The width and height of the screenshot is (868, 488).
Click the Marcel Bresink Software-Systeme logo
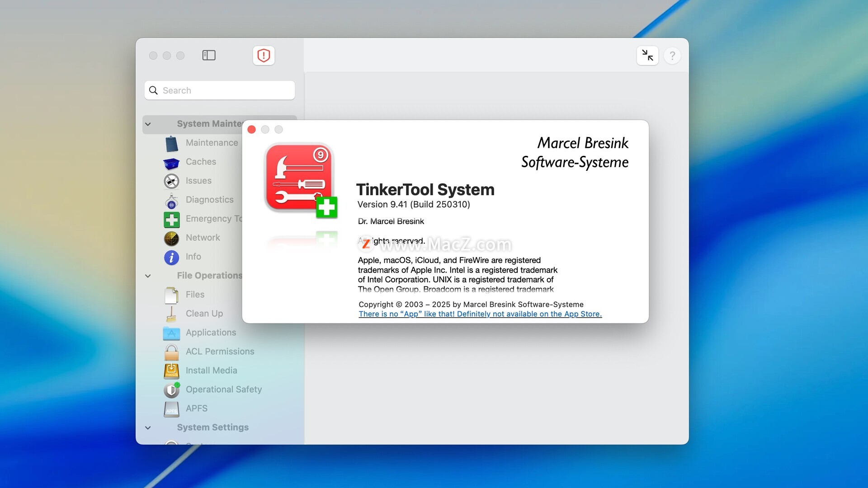coord(575,153)
